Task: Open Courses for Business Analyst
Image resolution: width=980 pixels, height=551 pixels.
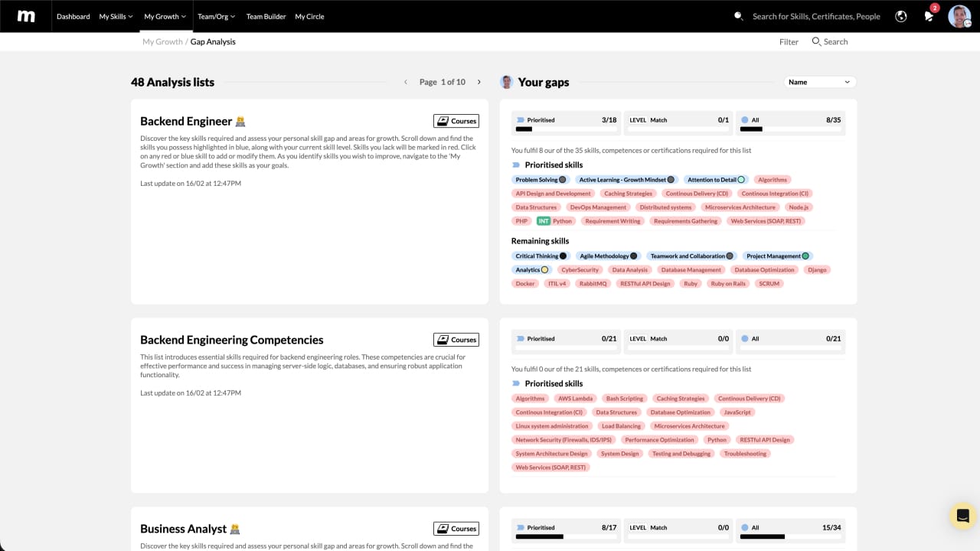Action: click(x=456, y=529)
